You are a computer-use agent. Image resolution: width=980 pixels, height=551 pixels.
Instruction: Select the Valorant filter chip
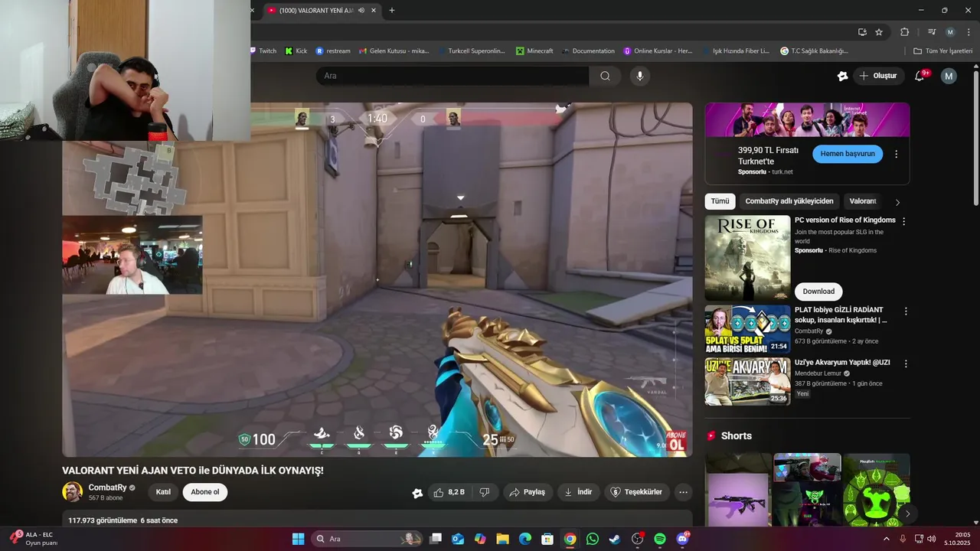(863, 201)
